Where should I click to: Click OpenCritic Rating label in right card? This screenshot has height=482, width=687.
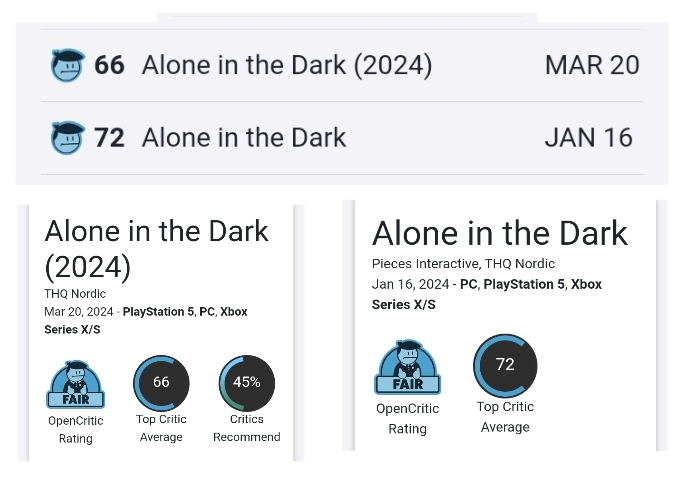tap(407, 418)
